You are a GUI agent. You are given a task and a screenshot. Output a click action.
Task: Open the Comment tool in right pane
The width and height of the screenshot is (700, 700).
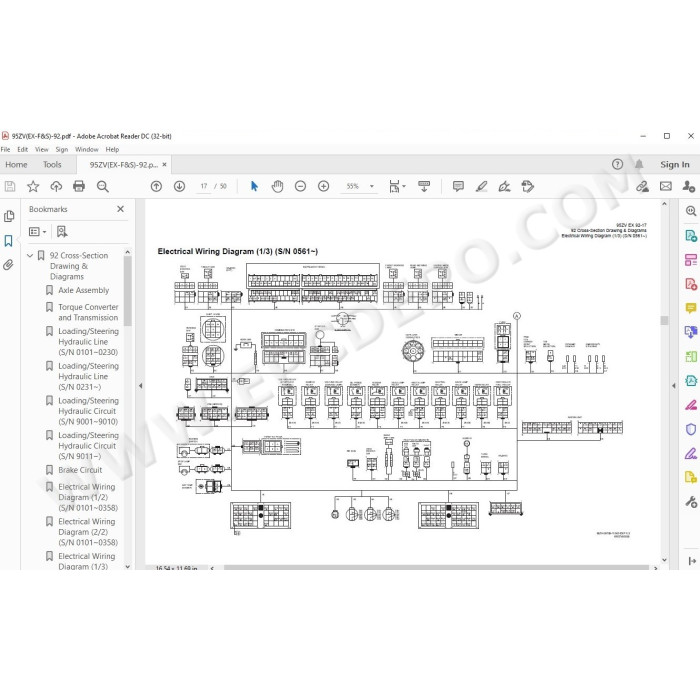coord(691,308)
